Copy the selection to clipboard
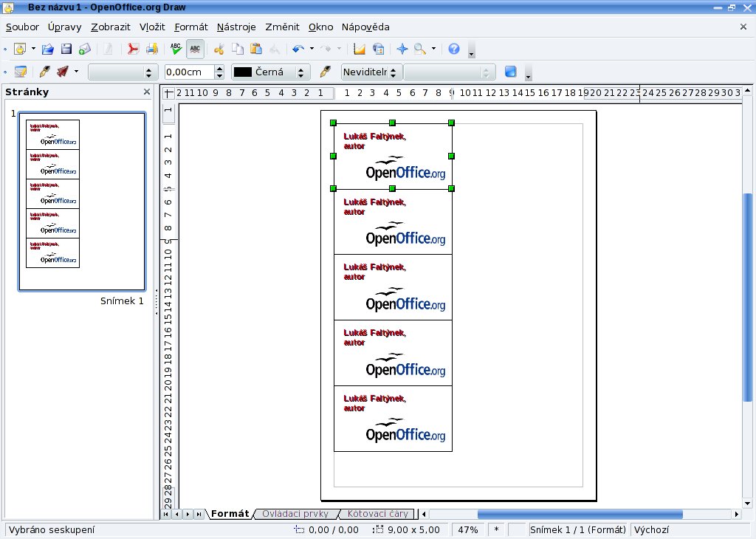The height and width of the screenshot is (539, 756). [x=238, y=49]
